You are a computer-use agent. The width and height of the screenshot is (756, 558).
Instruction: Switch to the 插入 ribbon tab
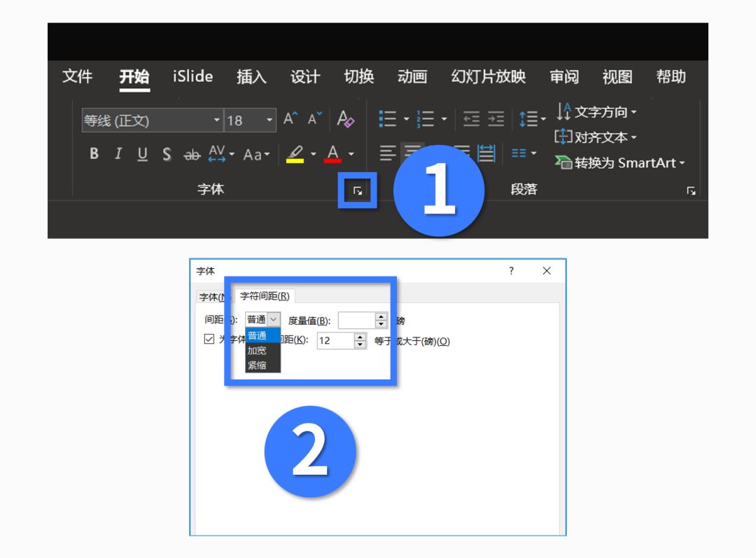(251, 76)
